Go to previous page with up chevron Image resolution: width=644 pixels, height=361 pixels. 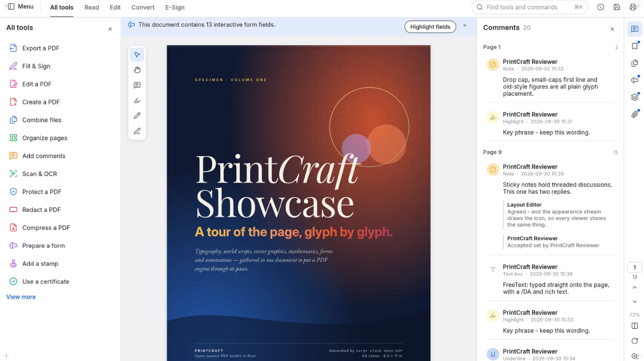(x=634, y=288)
